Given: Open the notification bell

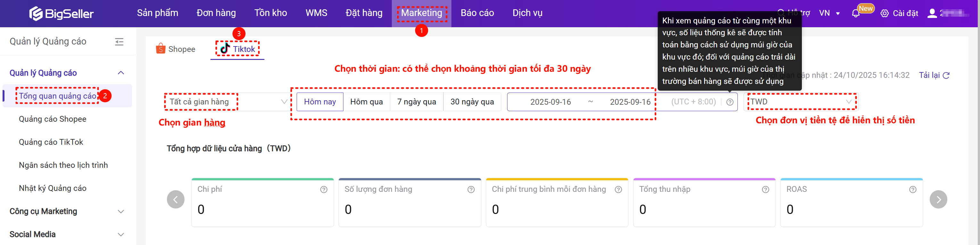Looking at the screenshot, I should pos(856,14).
